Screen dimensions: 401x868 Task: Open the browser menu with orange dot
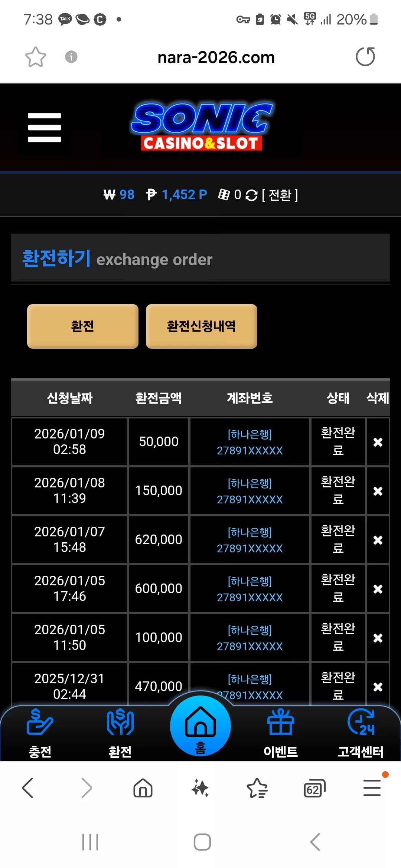click(372, 788)
